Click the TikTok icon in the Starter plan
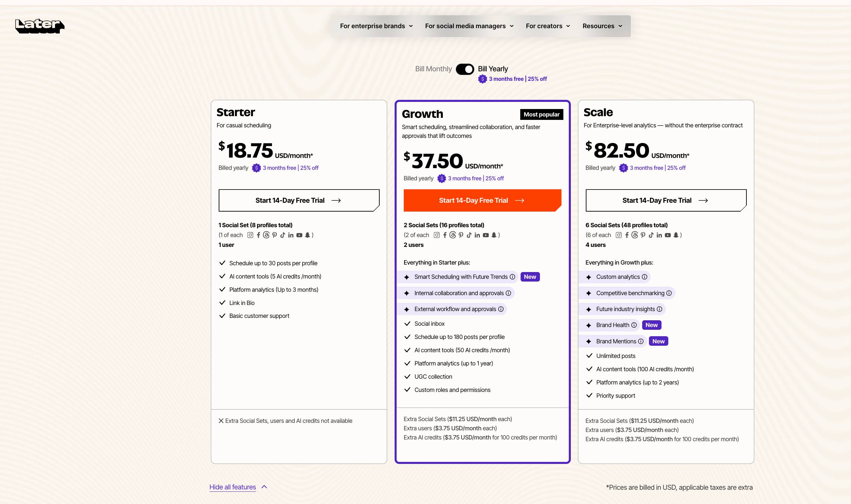The image size is (851, 504). pos(283,235)
